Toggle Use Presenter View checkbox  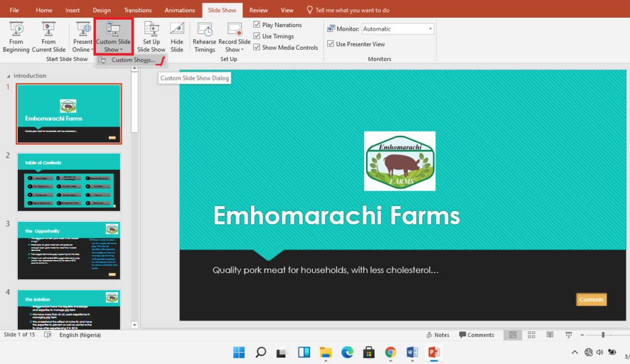pyautogui.click(x=330, y=44)
